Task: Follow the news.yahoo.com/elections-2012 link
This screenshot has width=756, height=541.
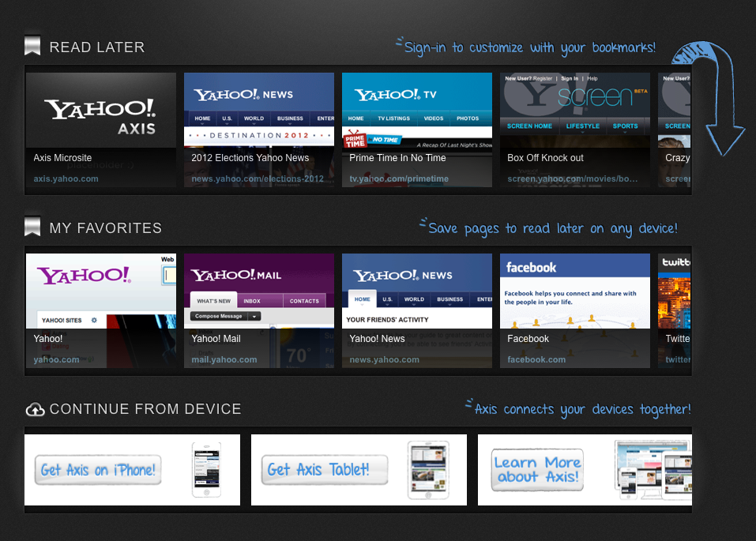Action: (x=258, y=179)
